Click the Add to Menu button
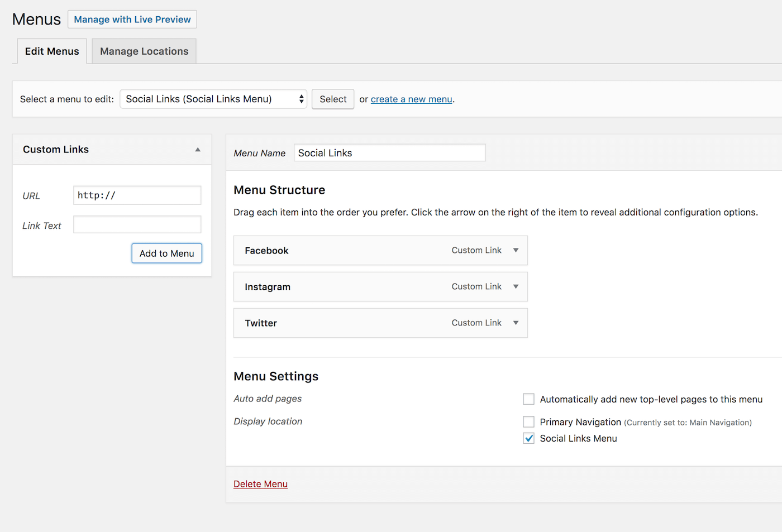782x532 pixels. (166, 253)
